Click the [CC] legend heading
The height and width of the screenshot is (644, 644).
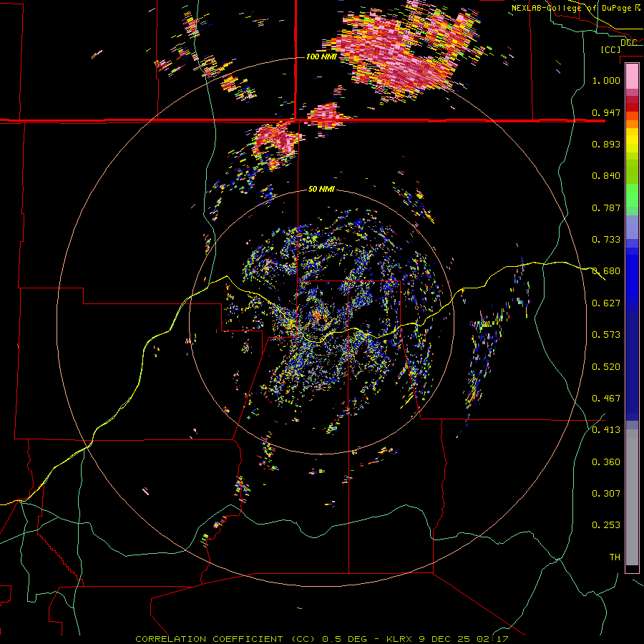coord(610,49)
